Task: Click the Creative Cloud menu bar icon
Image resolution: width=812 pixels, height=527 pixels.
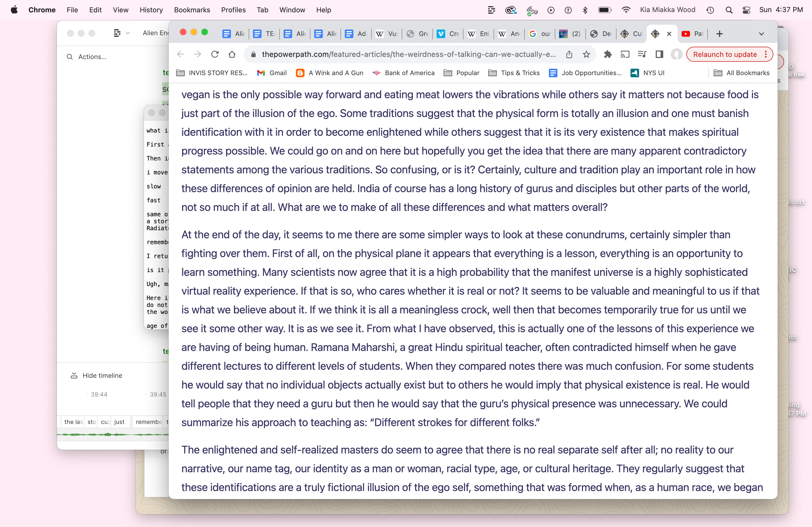Action: pos(511,10)
